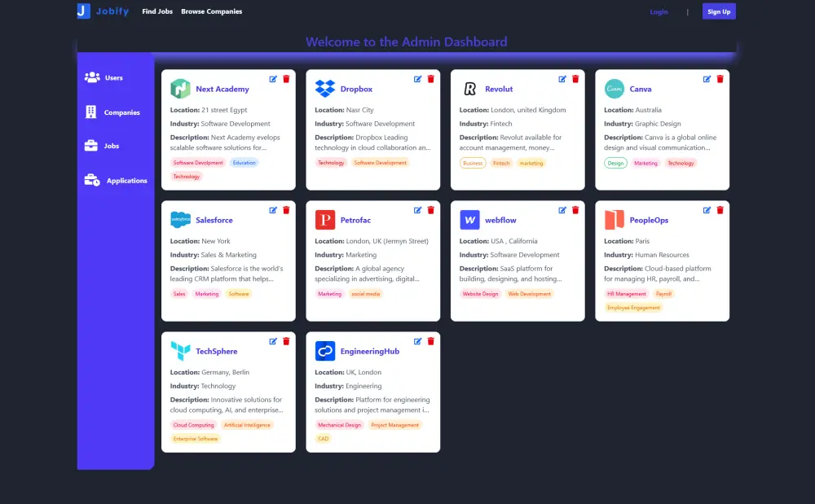Delete the Canva company
815x504 pixels.
click(720, 79)
